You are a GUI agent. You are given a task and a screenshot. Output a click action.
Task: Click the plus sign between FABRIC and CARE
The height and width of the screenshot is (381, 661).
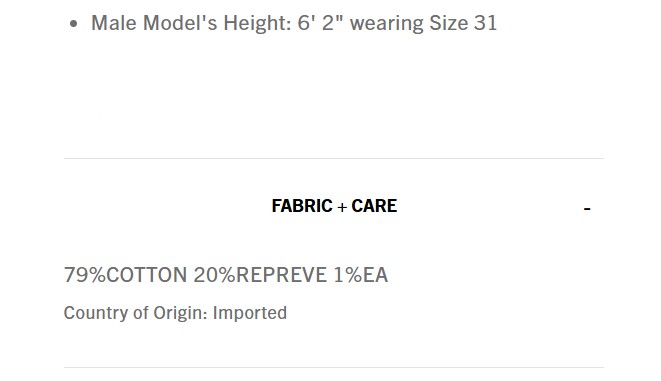[342, 207]
